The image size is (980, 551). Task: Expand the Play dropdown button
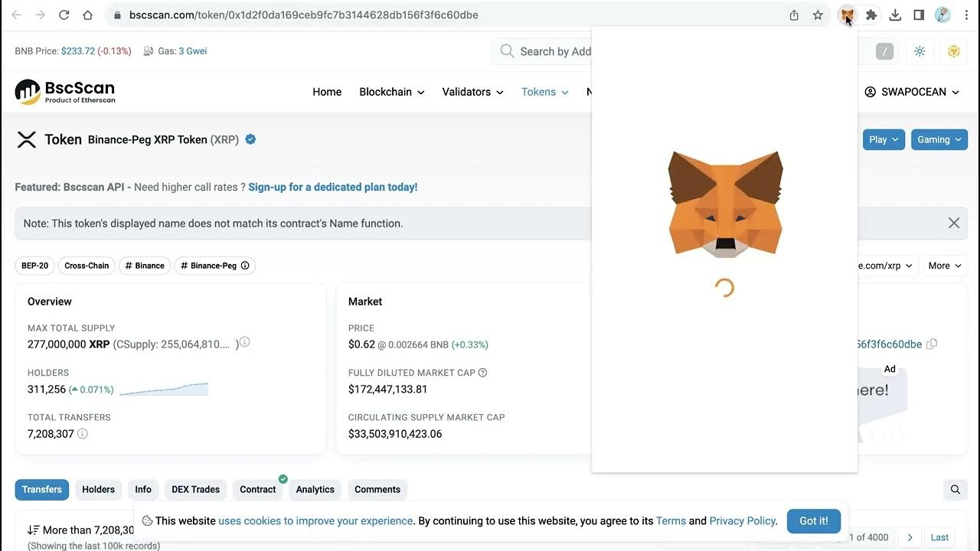[884, 139]
